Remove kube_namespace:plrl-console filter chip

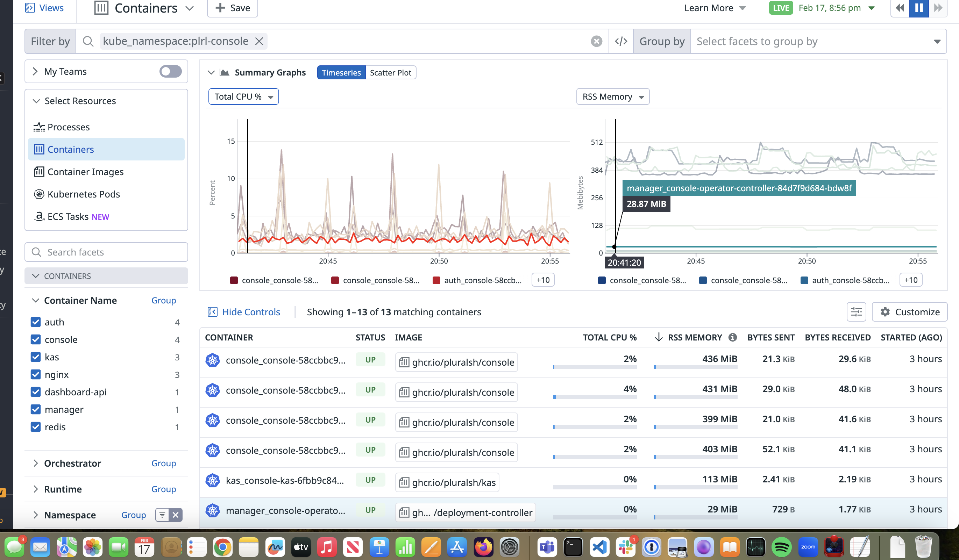(259, 41)
